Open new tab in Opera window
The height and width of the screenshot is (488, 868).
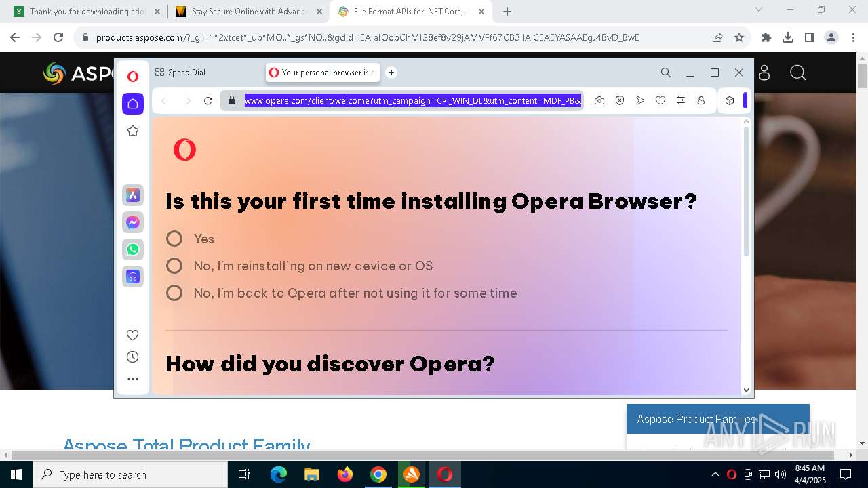coord(391,73)
